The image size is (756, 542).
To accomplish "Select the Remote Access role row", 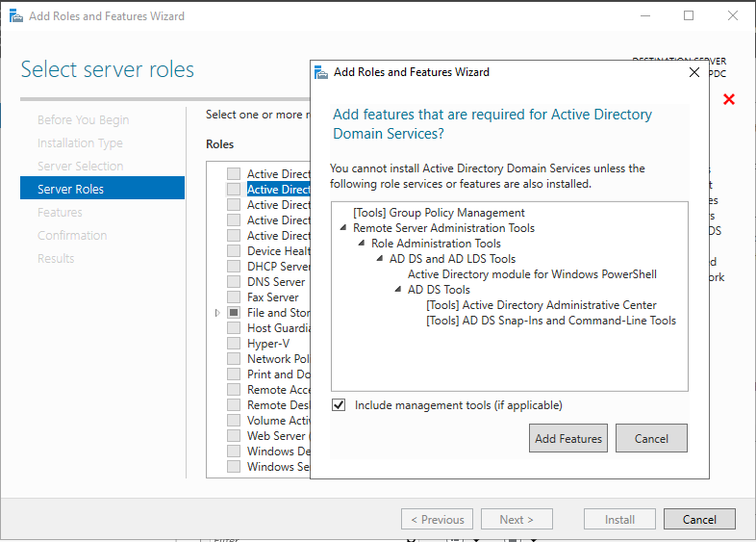I will click(278, 390).
